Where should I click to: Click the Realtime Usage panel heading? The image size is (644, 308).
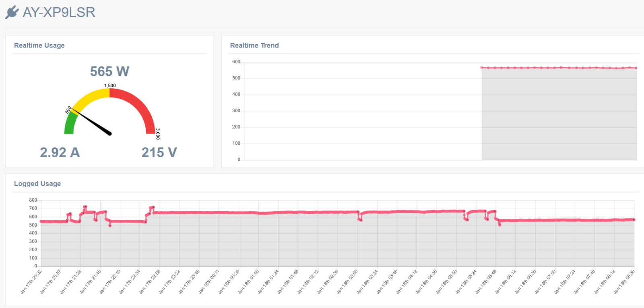click(x=39, y=46)
